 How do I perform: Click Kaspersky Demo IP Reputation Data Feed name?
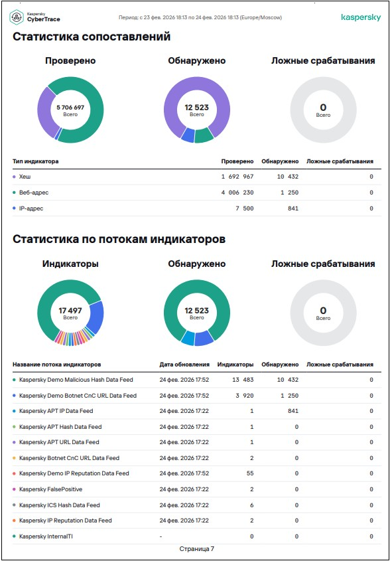[74, 473]
